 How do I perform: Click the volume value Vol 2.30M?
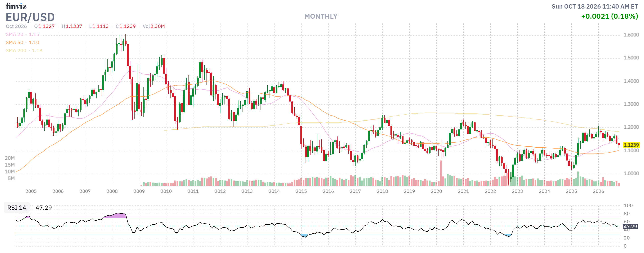tap(154, 26)
